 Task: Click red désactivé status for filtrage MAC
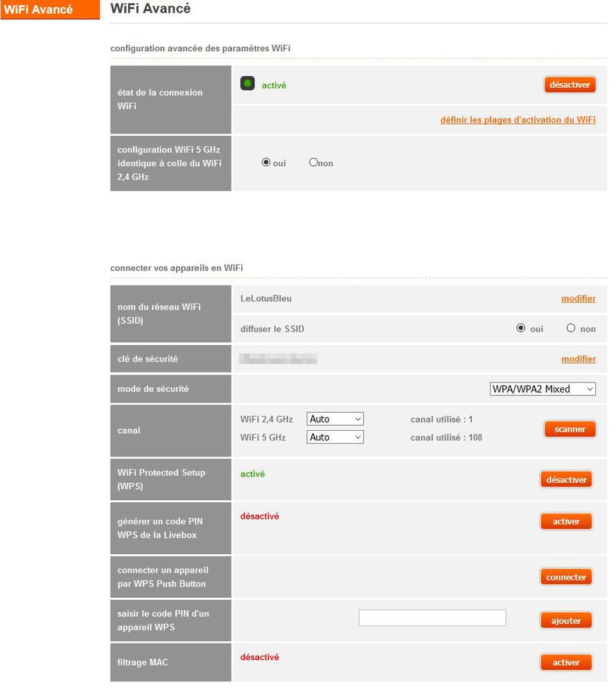260,657
